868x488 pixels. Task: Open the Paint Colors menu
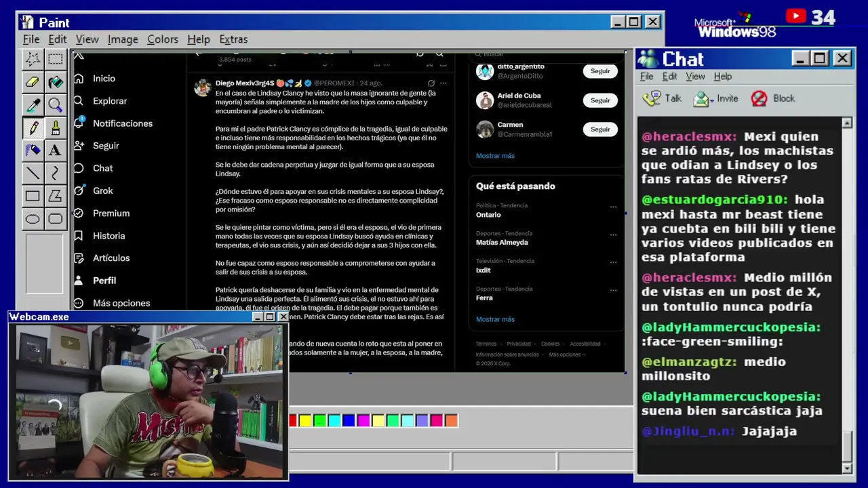point(163,39)
